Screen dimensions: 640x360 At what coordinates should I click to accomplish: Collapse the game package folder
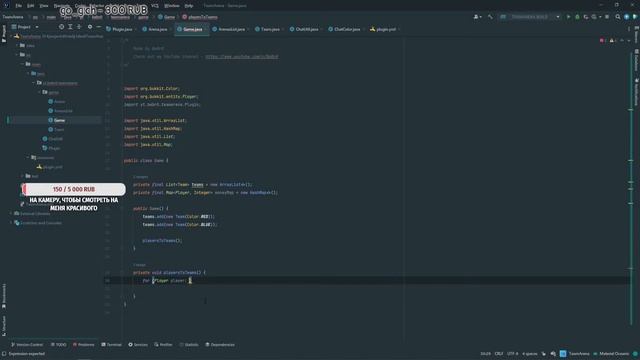click(x=40, y=92)
